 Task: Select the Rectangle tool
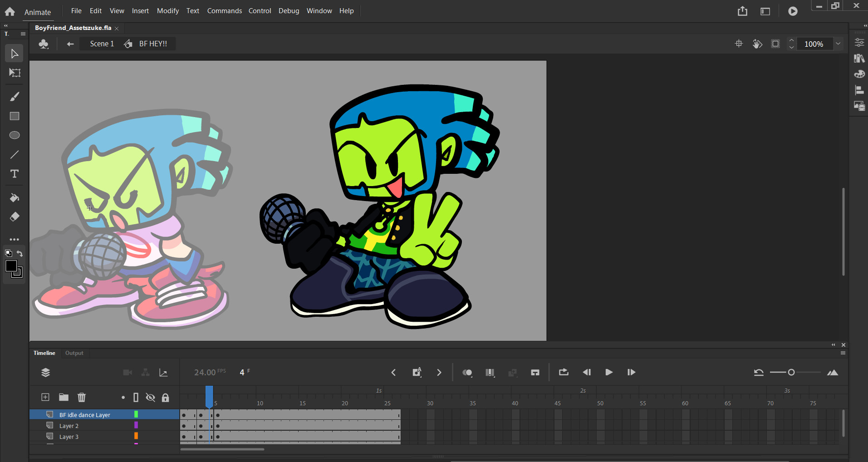(x=15, y=116)
